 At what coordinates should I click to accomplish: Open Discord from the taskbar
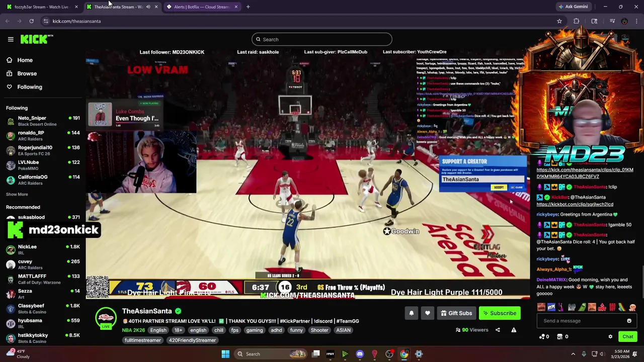(x=360, y=354)
